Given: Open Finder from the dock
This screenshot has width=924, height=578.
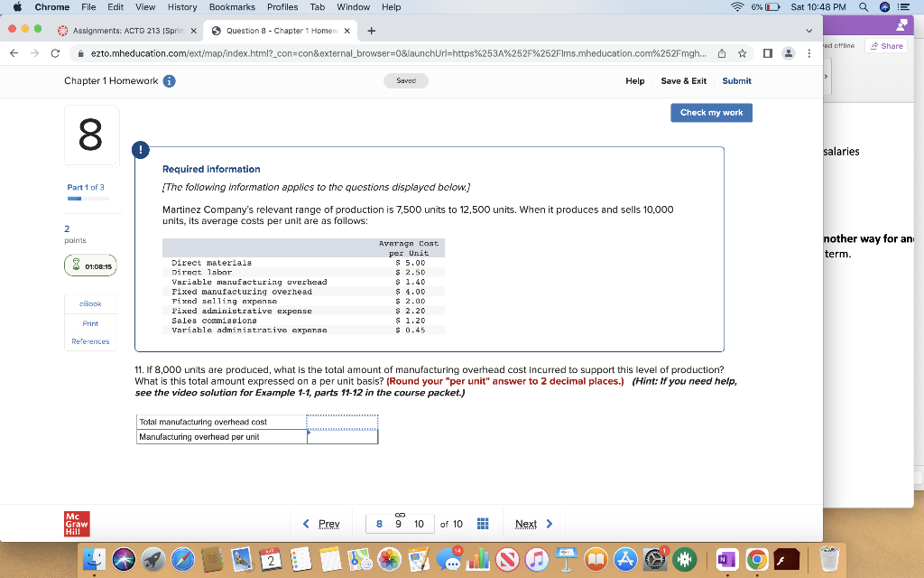Looking at the screenshot, I should (x=94, y=559).
